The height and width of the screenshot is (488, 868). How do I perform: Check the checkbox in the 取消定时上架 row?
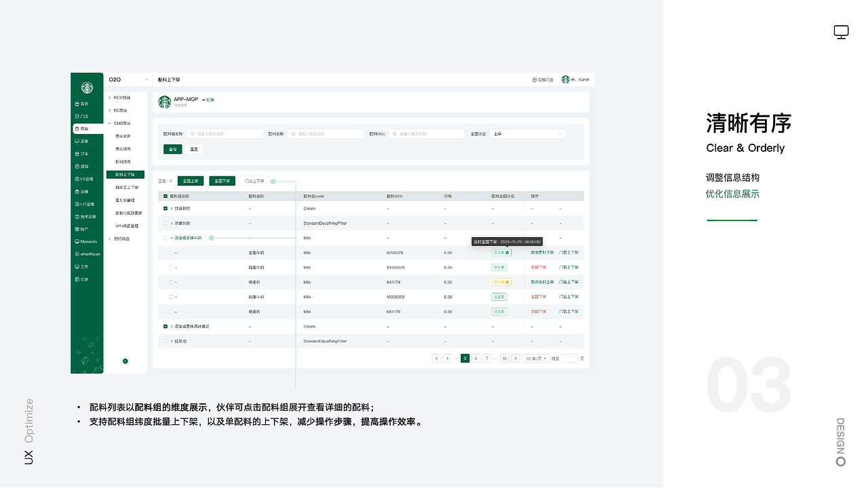tap(171, 282)
